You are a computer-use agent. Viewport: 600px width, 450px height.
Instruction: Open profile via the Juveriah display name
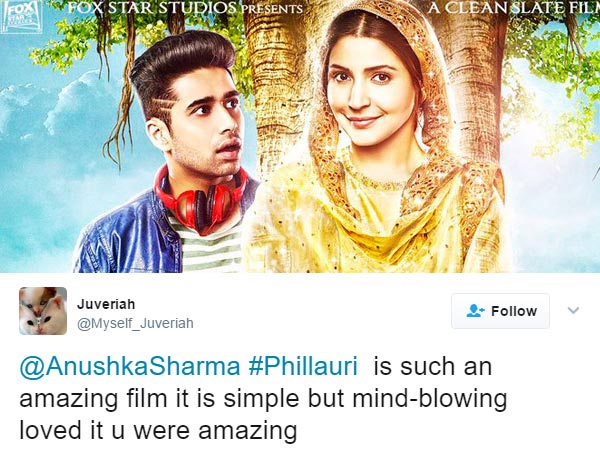point(106,304)
